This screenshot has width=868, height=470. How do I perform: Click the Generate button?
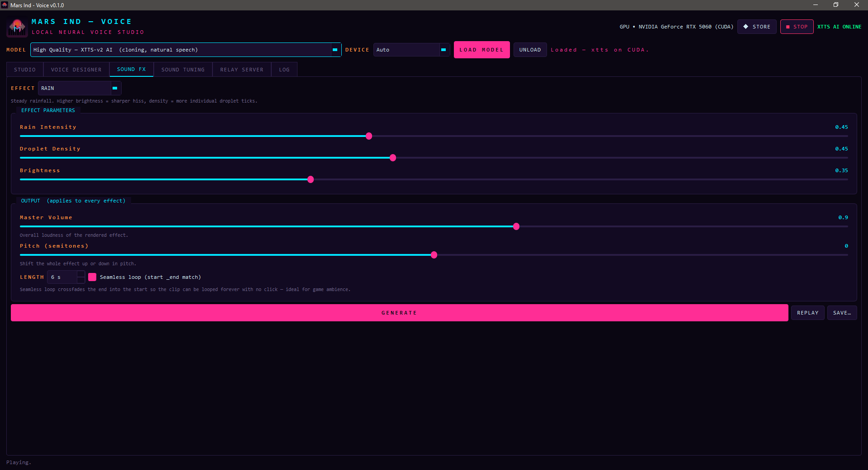tap(399, 313)
